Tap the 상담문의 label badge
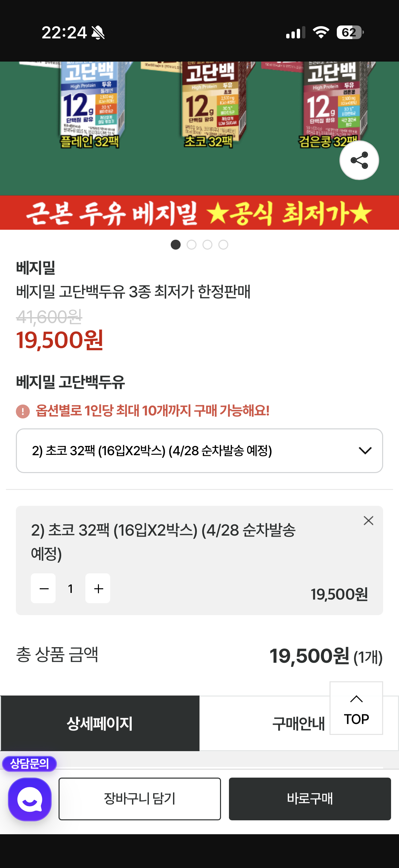The image size is (399, 868). (29, 763)
